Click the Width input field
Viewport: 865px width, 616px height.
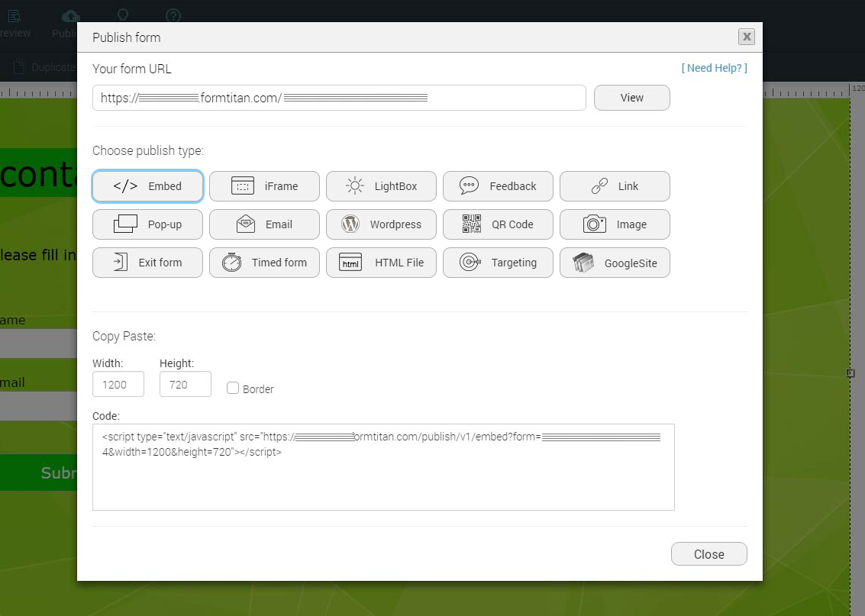[x=118, y=385]
